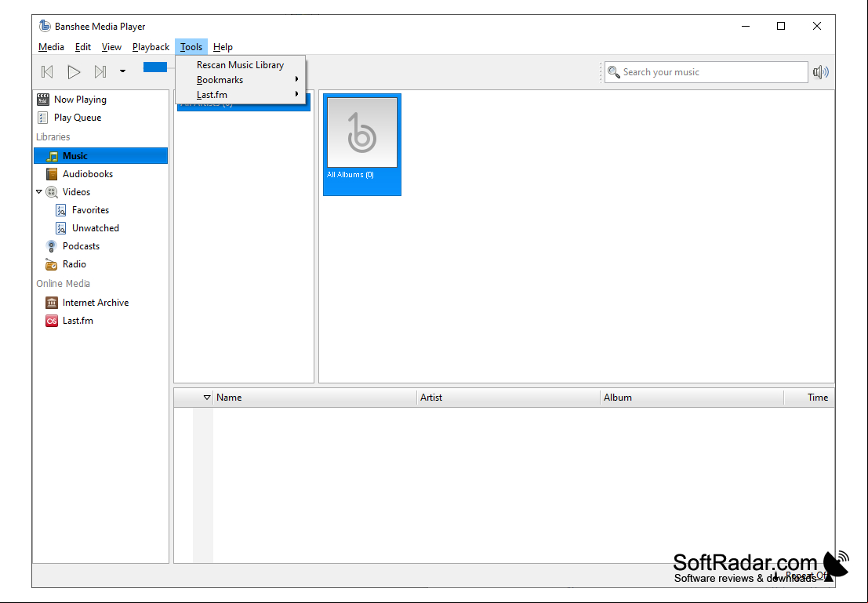Open the View menu
Screen dimensions: 868x603
(111, 47)
